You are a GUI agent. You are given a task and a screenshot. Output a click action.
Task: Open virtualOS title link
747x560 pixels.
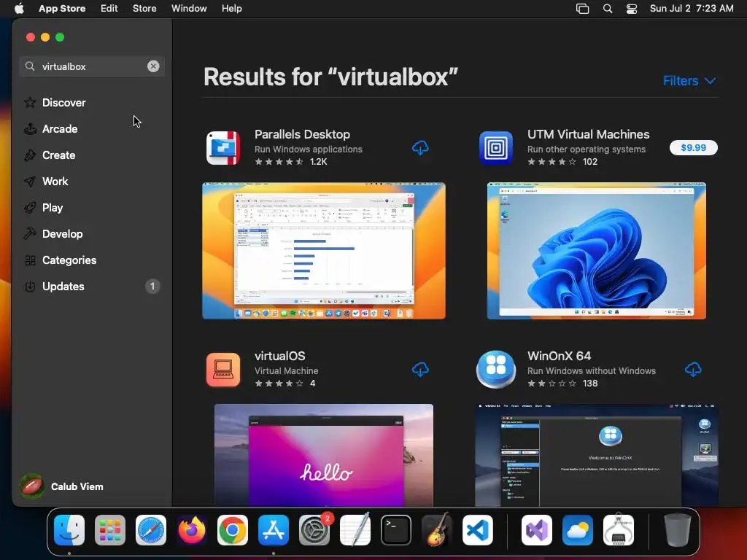pyautogui.click(x=279, y=356)
